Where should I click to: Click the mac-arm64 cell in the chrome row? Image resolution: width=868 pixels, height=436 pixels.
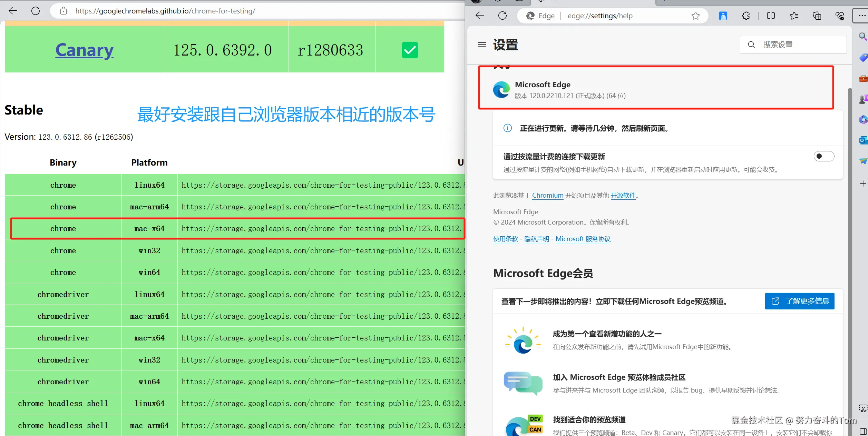coord(149,207)
